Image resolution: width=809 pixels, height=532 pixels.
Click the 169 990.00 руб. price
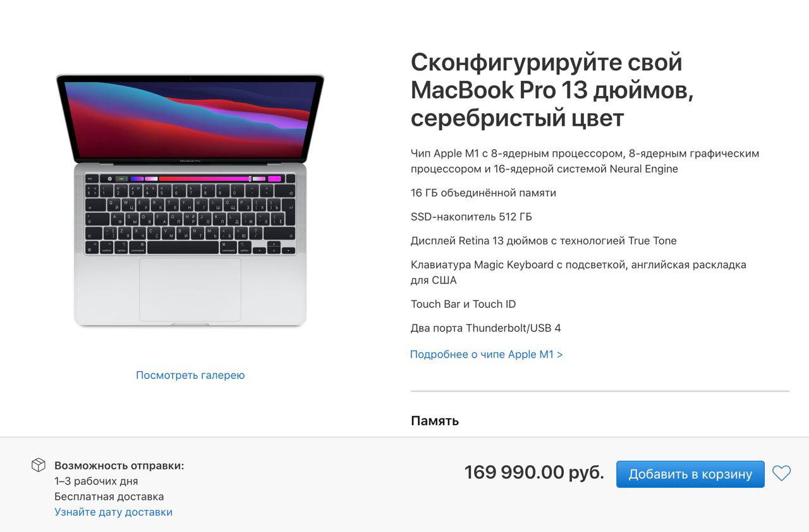[534, 472]
